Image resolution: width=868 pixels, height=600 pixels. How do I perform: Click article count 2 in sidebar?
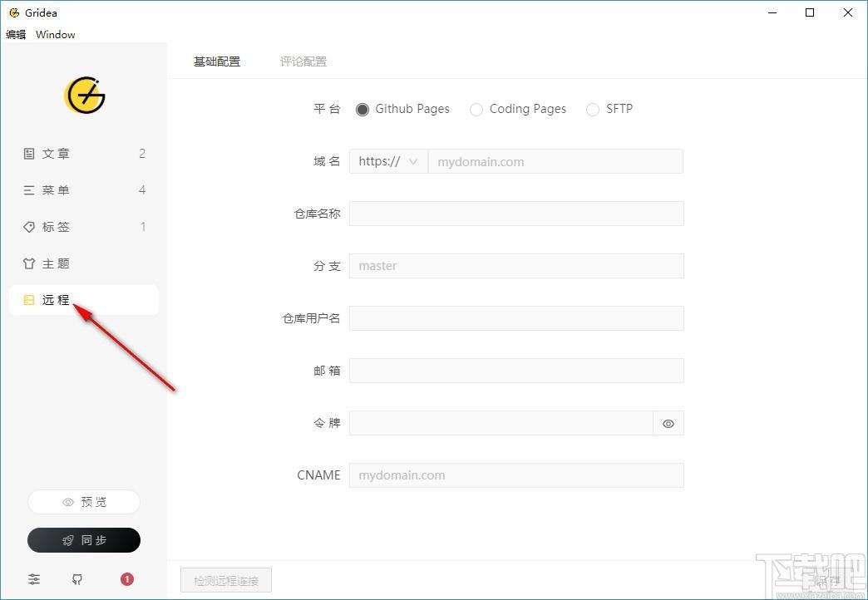142,153
